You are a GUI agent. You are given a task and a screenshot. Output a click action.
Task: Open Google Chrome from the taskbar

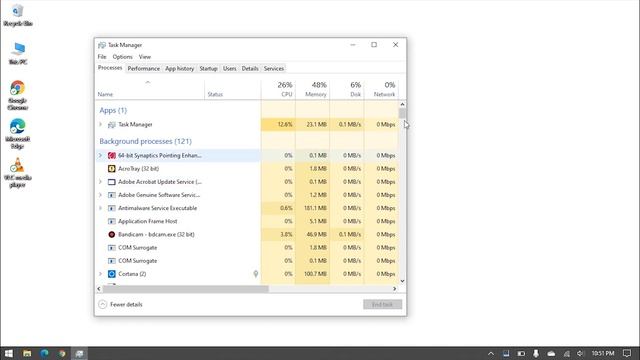coord(62,353)
